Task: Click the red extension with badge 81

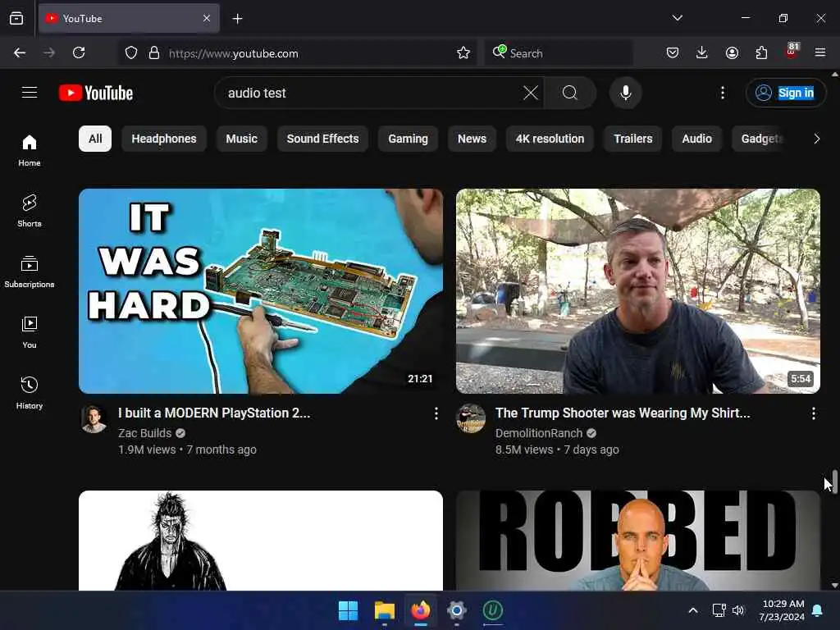Action: click(x=792, y=52)
